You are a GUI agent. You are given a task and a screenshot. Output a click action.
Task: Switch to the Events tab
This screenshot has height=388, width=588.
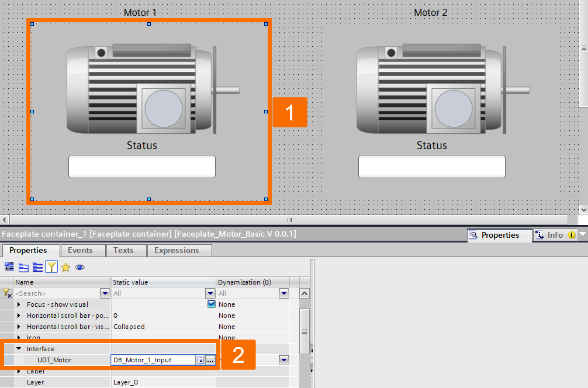point(82,250)
